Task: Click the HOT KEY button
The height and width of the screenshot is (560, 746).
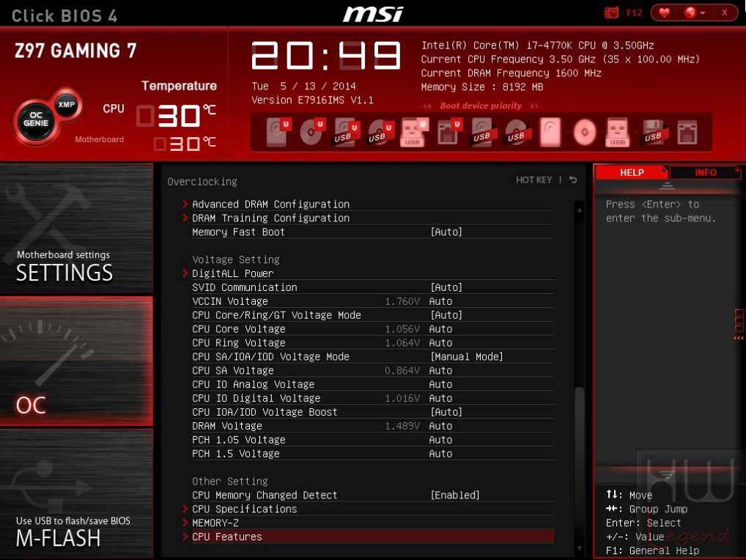Action: click(x=533, y=180)
